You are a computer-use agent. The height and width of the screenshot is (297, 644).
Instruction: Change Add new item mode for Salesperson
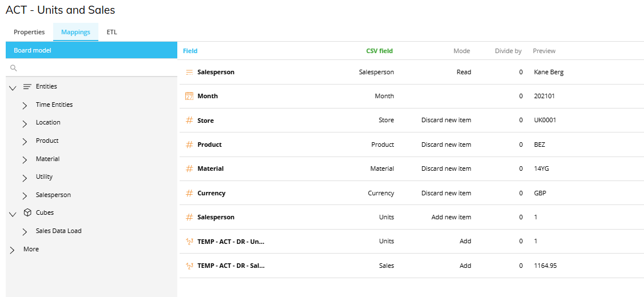[x=451, y=217]
